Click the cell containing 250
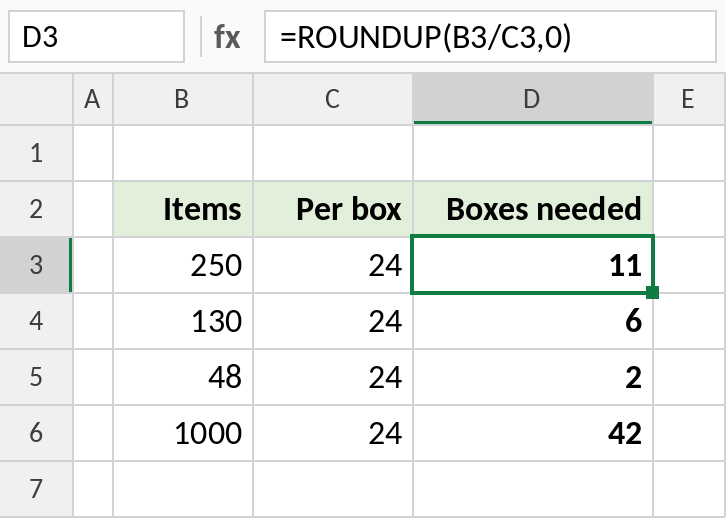This screenshot has width=726, height=518. coord(183,265)
